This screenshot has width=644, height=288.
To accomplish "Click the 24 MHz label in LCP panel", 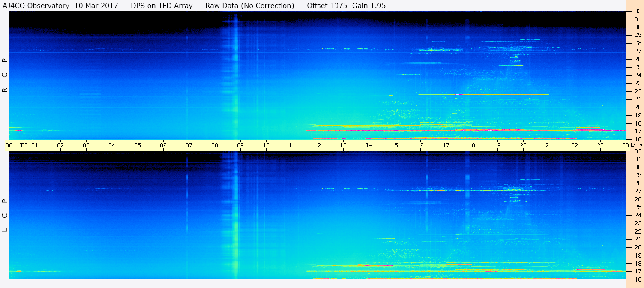I will click(x=637, y=215).
